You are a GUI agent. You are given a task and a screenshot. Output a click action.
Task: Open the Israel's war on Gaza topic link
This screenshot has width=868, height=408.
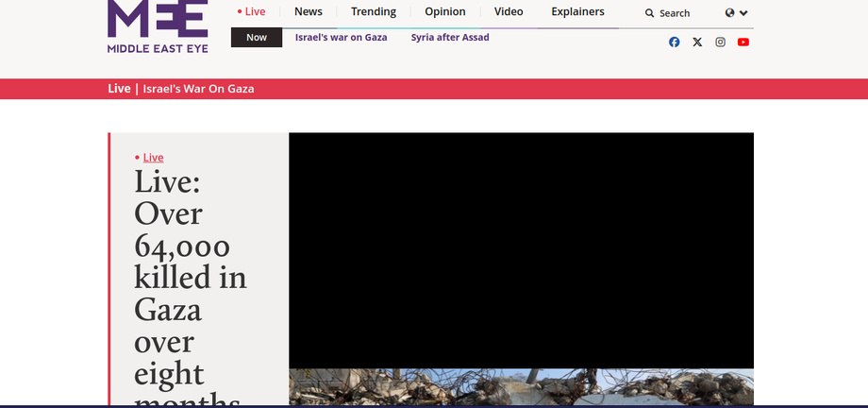[x=341, y=38]
